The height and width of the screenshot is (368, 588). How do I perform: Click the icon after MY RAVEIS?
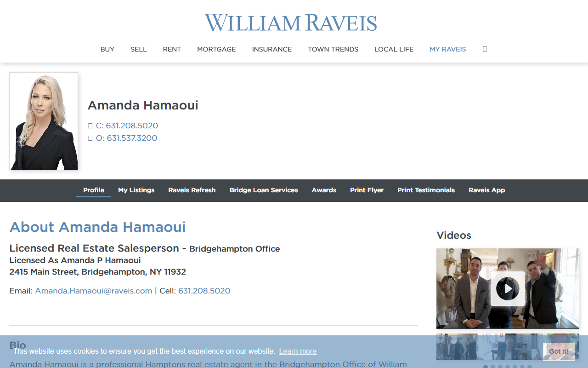pyautogui.click(x=485, y=49)
